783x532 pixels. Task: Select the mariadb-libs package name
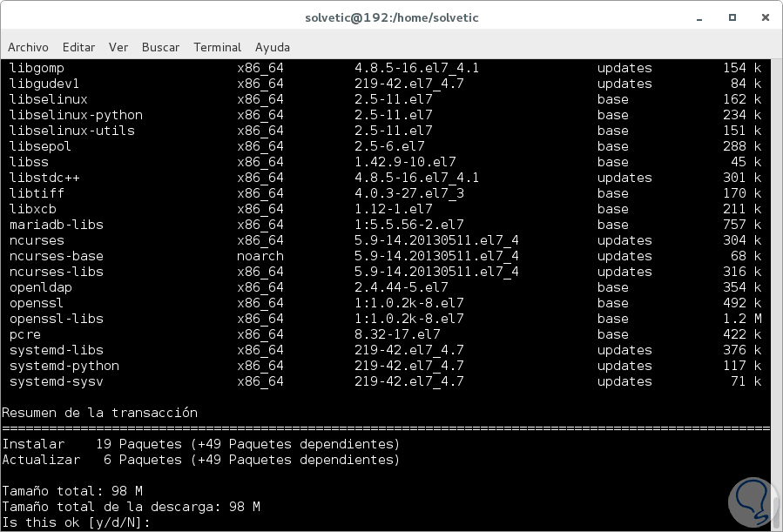[x=56, y=225]
